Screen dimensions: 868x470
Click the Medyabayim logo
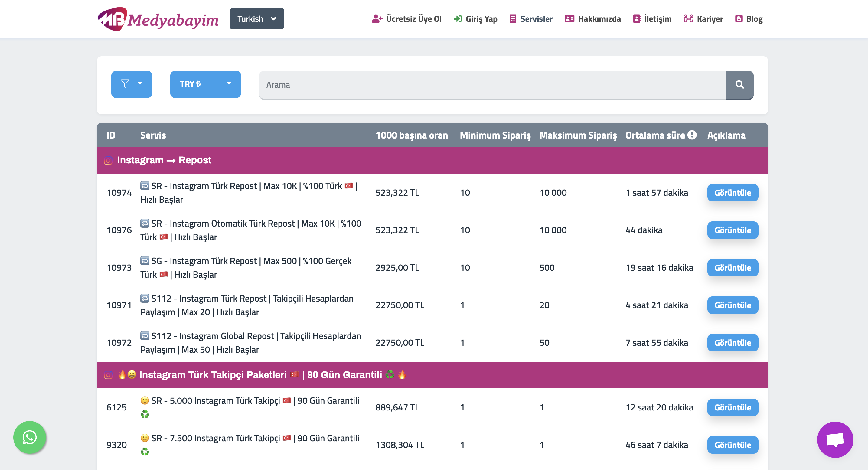click(158, 19)
